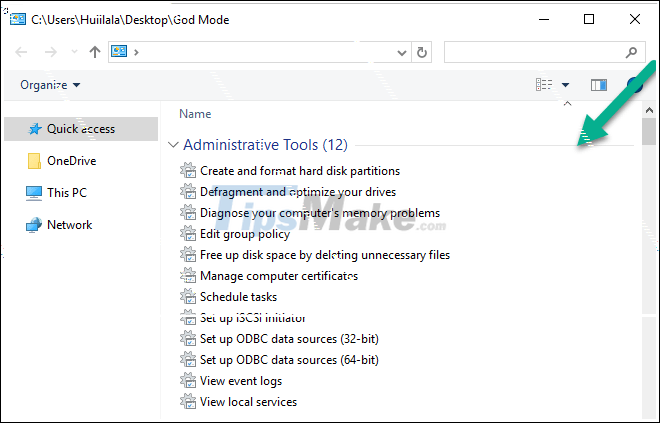This screenshot has width=660, height=423.
Task: Click icon beside Create and format partitions
Action: pos(188,170)
